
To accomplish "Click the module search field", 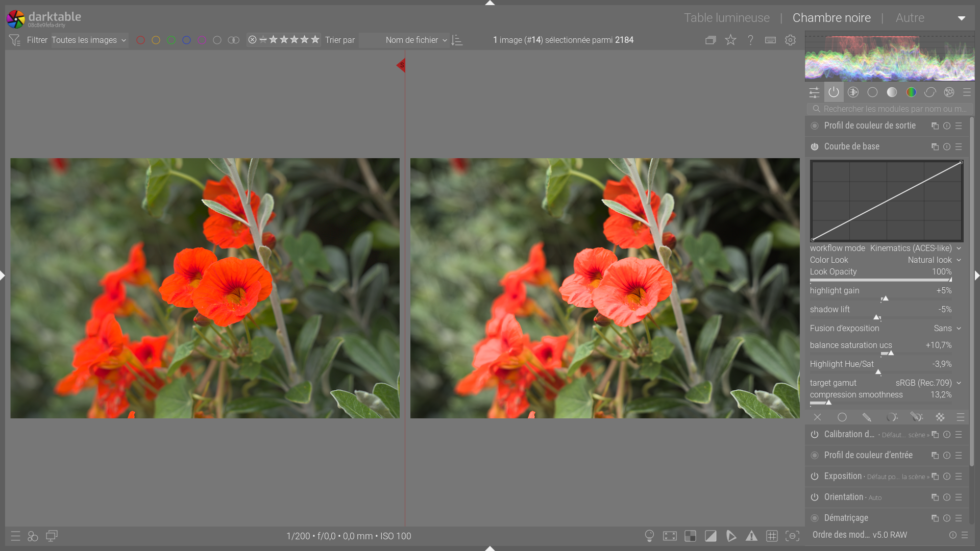I will (893, 109).
